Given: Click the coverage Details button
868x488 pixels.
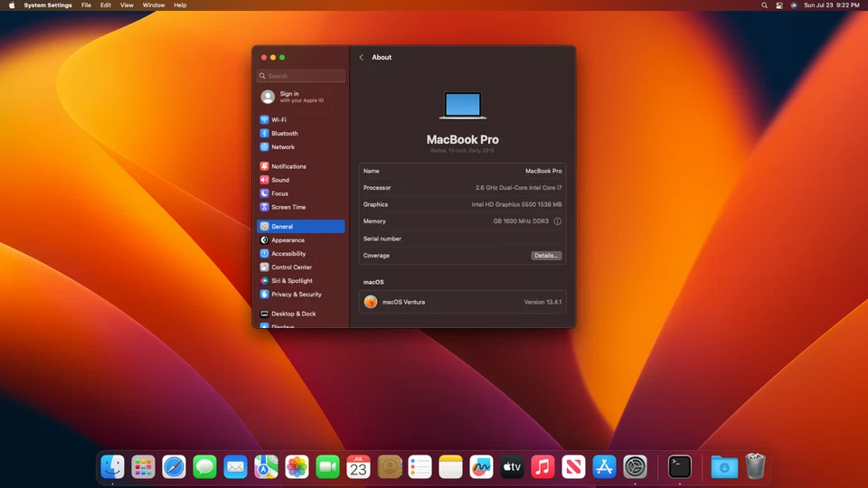Looking at the screenshot, I should point(546,256).
